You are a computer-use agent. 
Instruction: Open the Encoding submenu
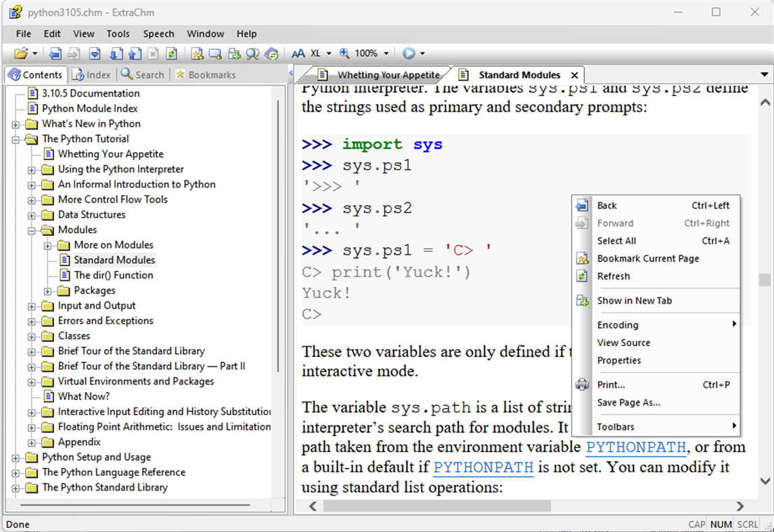pyautogui.click(x=656, y=325)
